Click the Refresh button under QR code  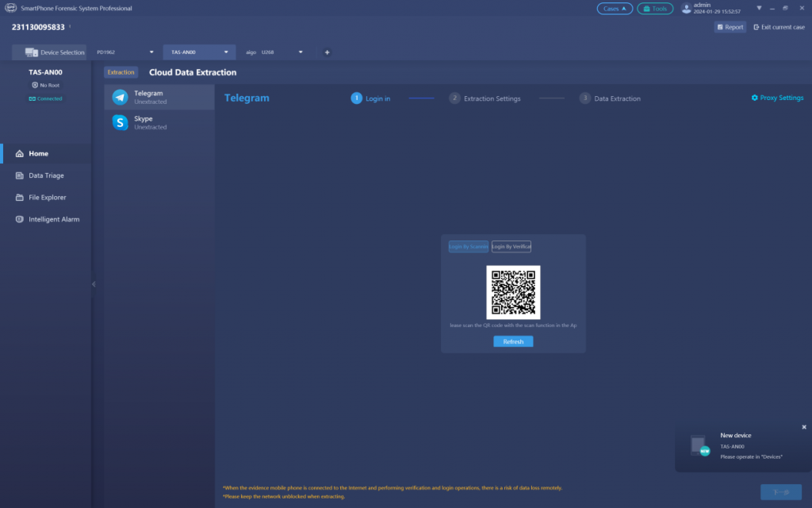[512, 341]
